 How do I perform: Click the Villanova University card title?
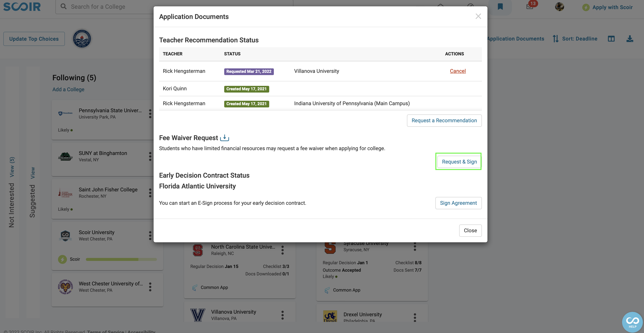tap(234, 312)
